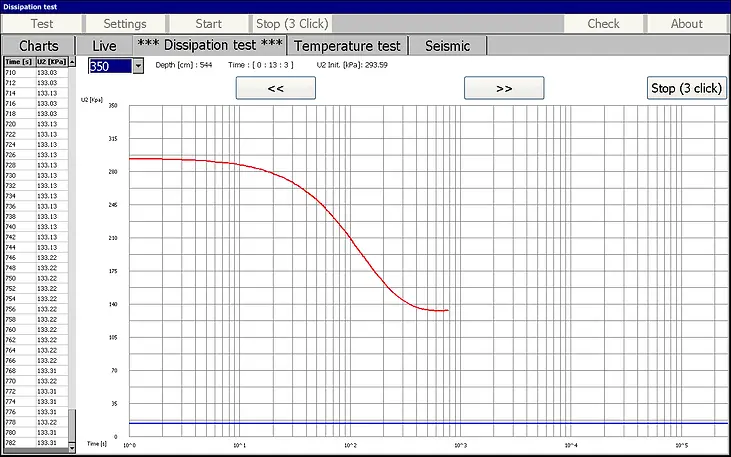Click the U2 value in the 778 row

click(52, 422)
